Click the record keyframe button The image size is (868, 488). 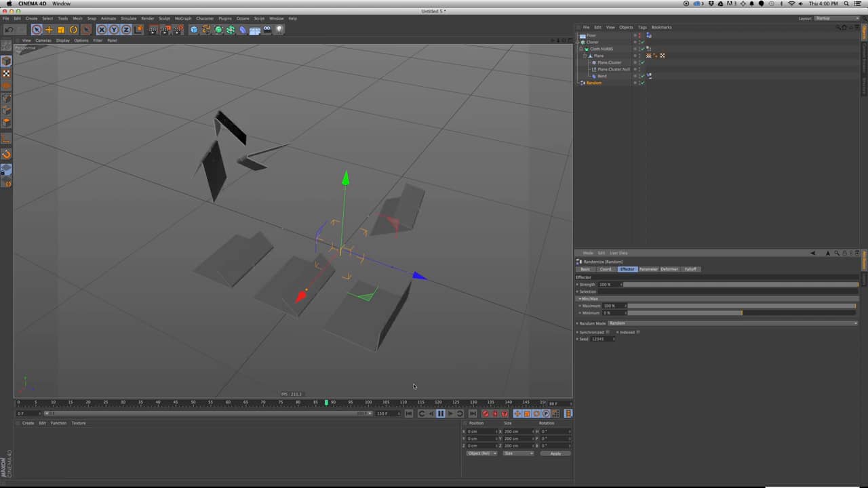pos(486,413)
